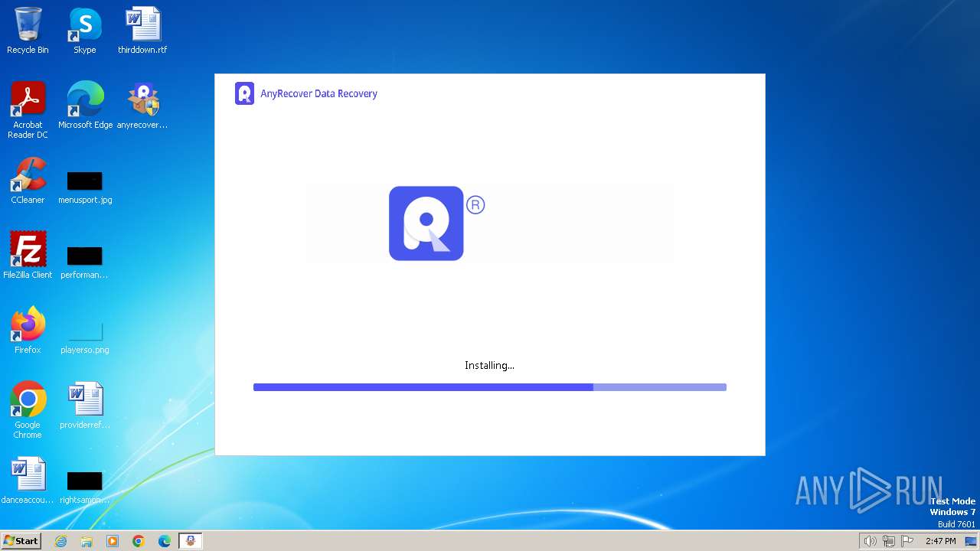The width and height of the screenshot is (980, 551).
Task: Click the installation progress bar
Action: pos(490,387)
